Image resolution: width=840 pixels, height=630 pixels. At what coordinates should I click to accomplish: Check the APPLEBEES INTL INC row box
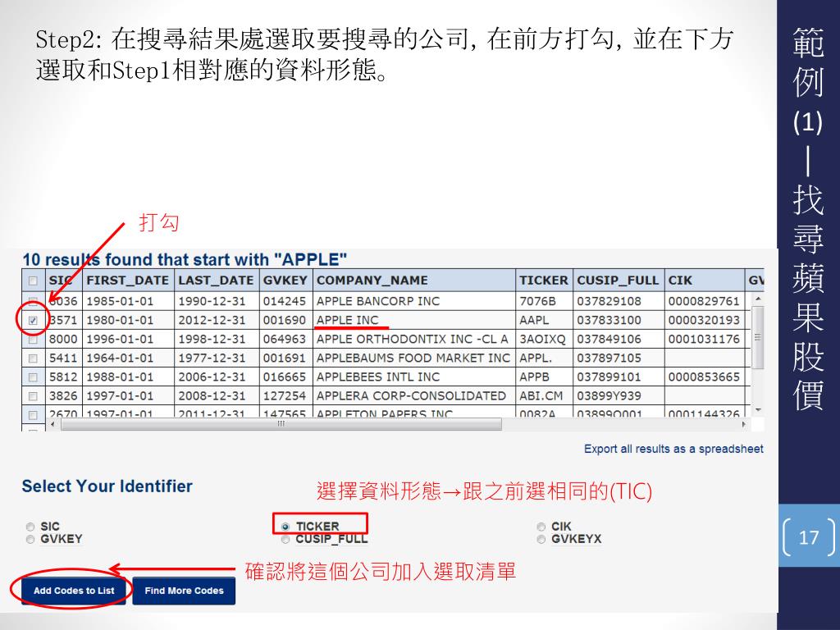point(33,377)
